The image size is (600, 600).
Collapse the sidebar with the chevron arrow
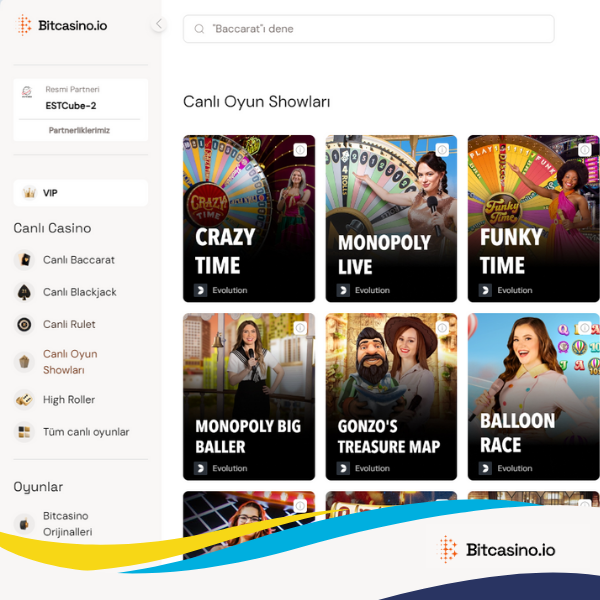click(x=158, y=24)
